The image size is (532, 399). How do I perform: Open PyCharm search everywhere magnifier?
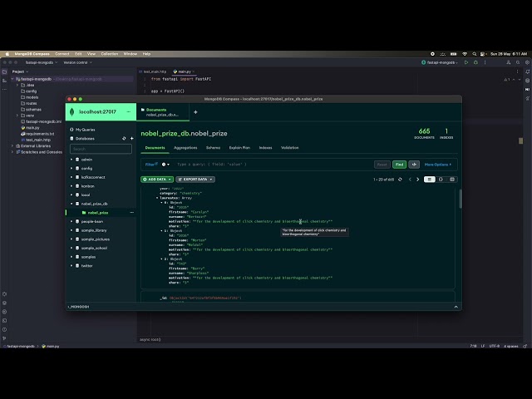518,62
